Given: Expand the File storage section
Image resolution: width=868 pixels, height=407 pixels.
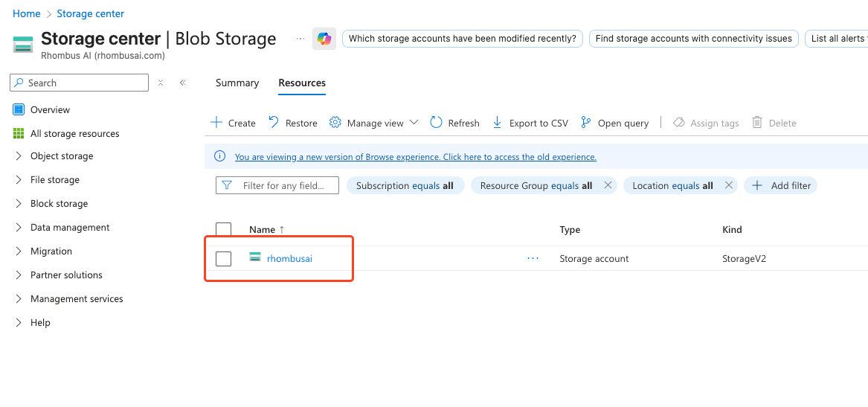Looking at the screenshot, I should (x=19, y=180).
